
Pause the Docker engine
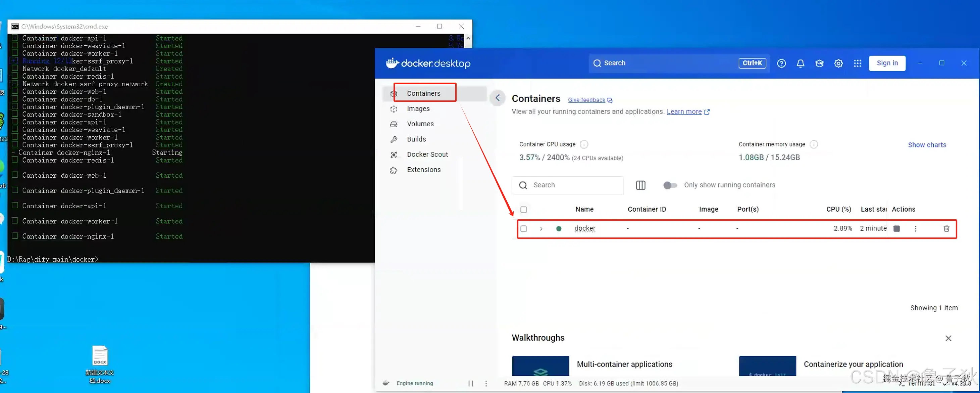pyautogui.click(x=471, y=383)
